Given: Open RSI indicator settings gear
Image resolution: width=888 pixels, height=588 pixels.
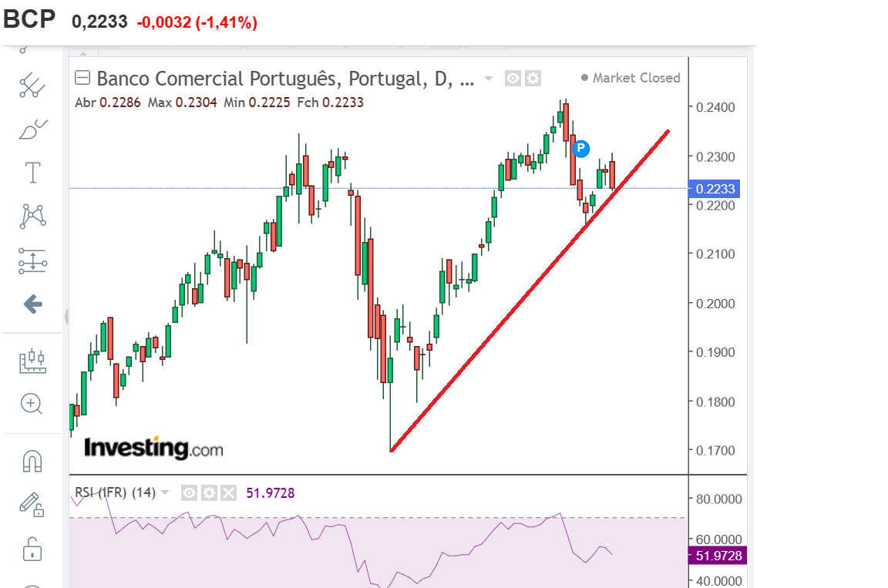Looking at the screenshot, I should (x=209, y=493).
